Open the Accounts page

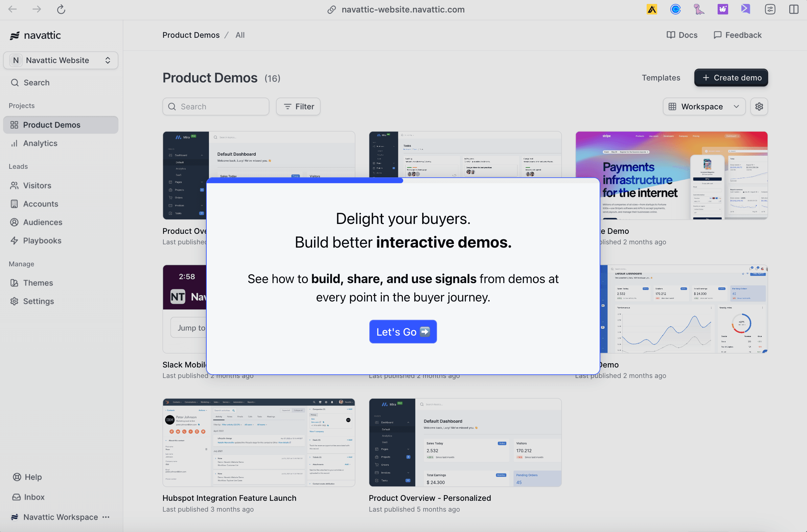tap(40, 204)
